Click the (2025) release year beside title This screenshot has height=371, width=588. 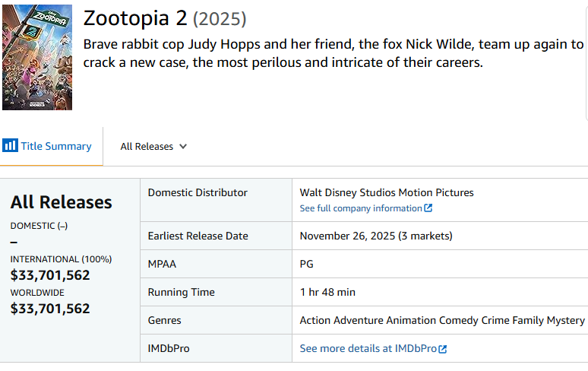[x=220, y=20]
